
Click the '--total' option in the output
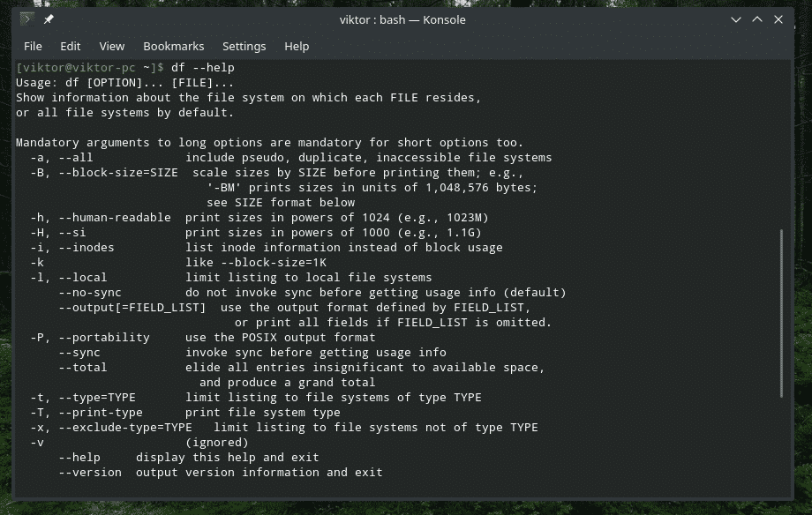(x=83, y=368)
